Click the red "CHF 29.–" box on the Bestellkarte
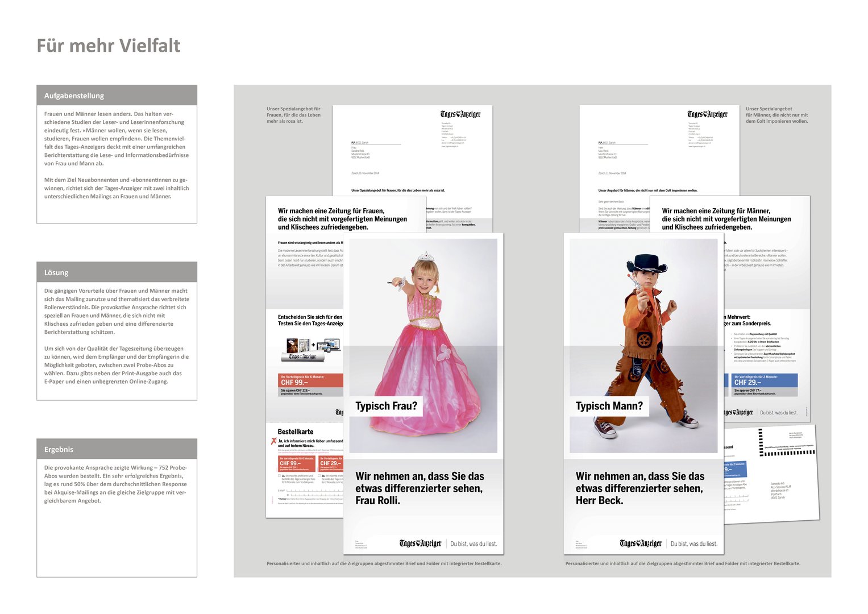 pos(331,464)
